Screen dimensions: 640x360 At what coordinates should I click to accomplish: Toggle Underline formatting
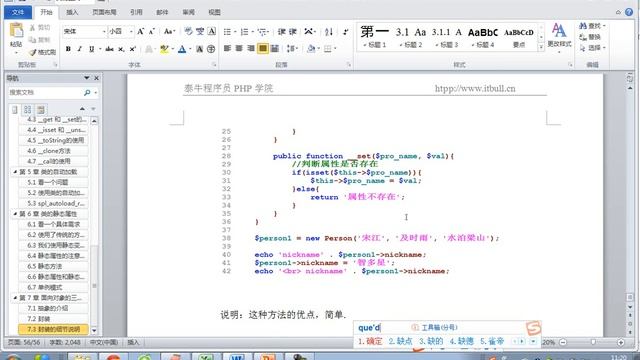pos(91,49)
